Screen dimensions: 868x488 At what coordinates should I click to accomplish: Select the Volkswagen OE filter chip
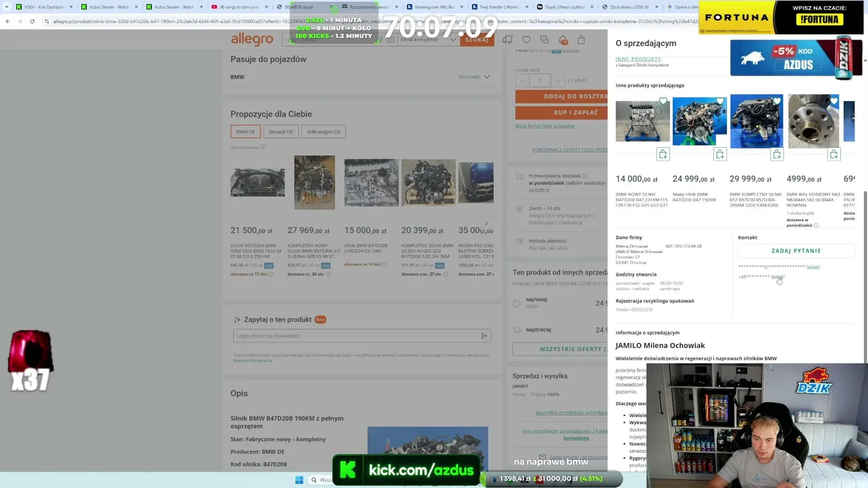[x=323, y=131]
